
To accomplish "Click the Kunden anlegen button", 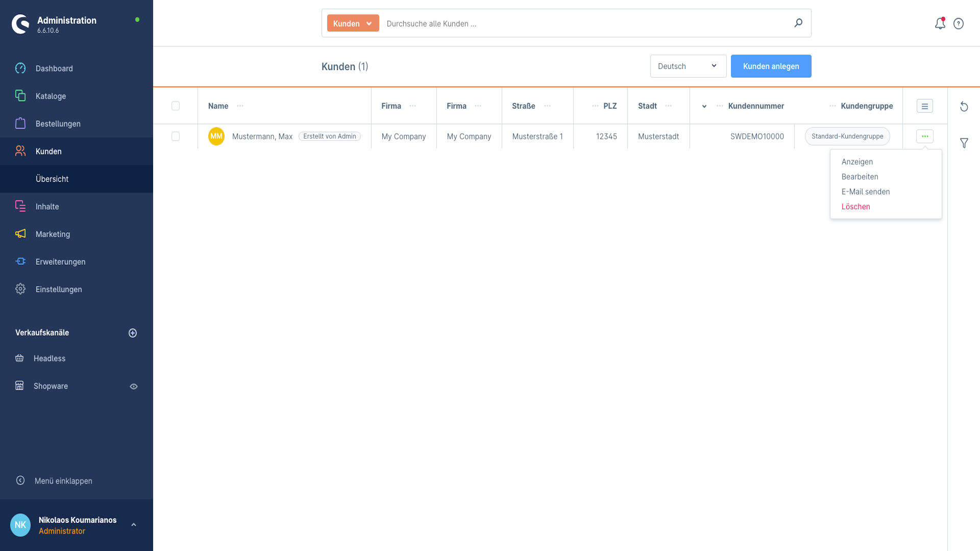I will click(x=771, y=66).
